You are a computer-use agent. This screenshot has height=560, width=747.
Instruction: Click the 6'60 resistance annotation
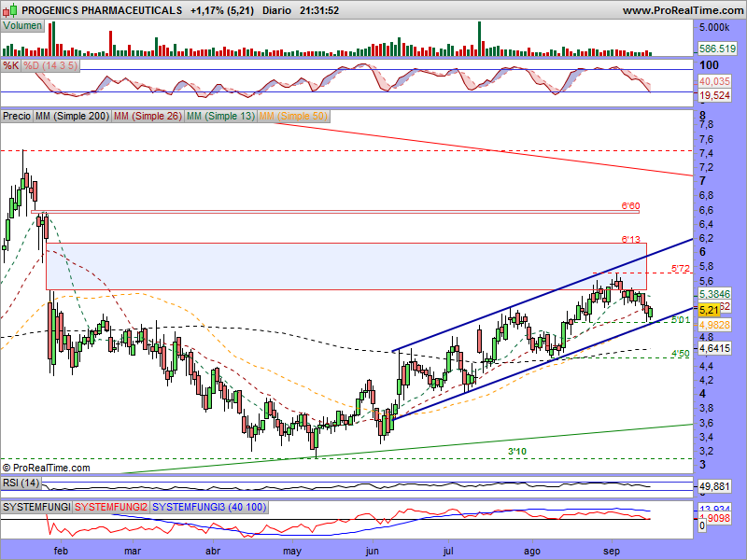pyautogui.click(x=630, y=206)
